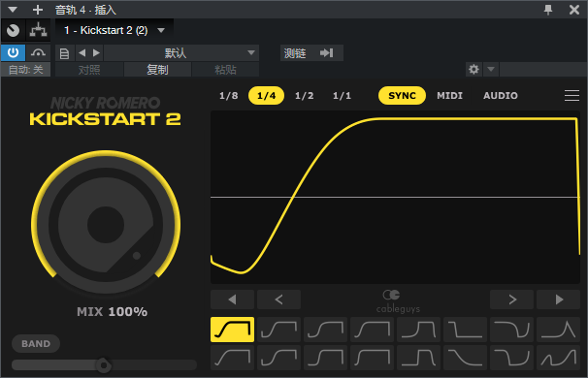Toggle the plugin power bypass button
Viewport: 588px width, 378px height.
(x=14, y=52)
